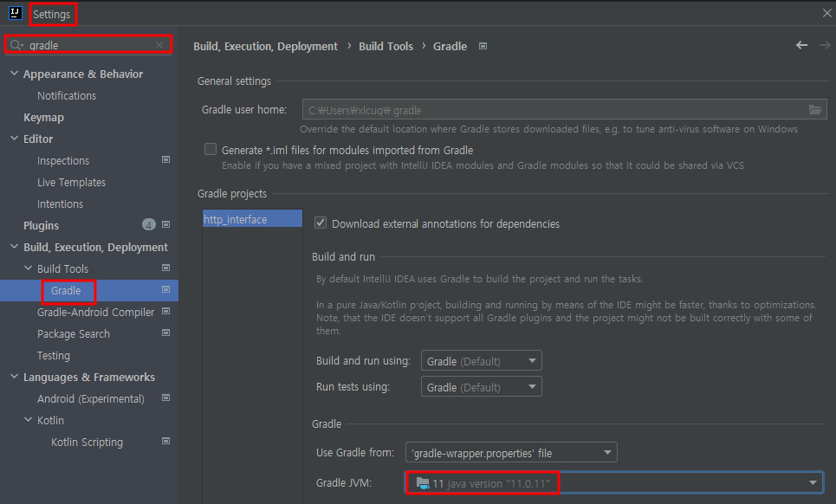Open the Keymap settings page

(43, 117)
